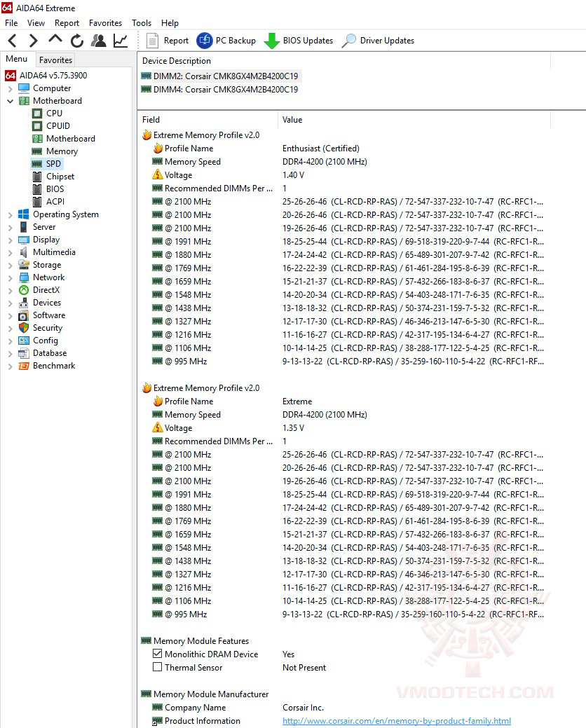586x728 pixels.
Task: Select the Extreme profile name value
Action: [x=297, y=401]
